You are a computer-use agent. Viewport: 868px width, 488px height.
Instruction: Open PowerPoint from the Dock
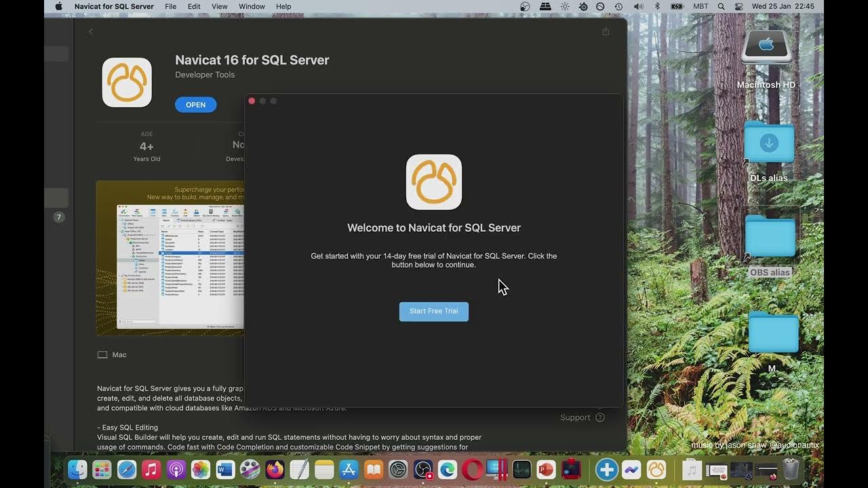point(546,469)
